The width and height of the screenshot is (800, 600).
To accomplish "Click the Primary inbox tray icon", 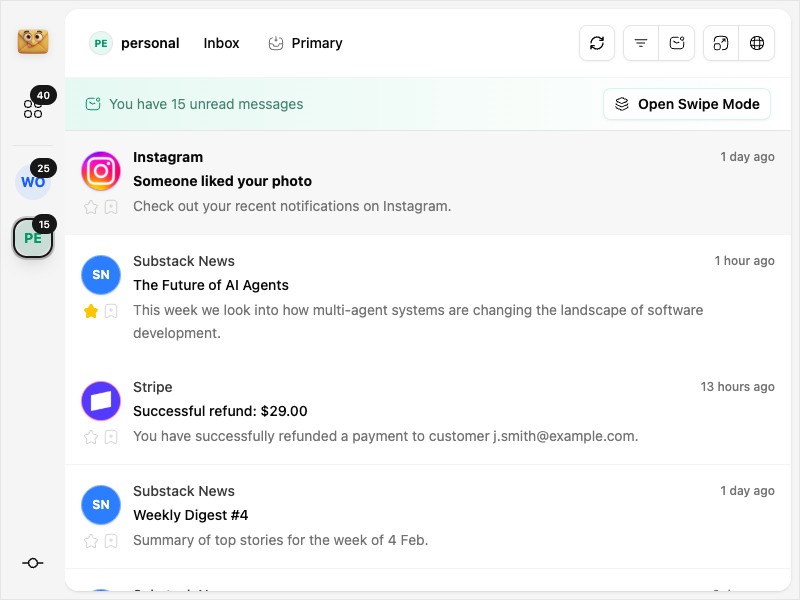I will 276,43.
